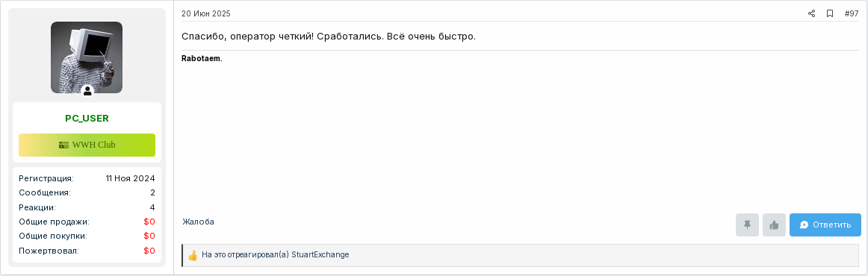Bookmark this post with the bookmark icon
The image size is (868, 276).
pos(830,14)
